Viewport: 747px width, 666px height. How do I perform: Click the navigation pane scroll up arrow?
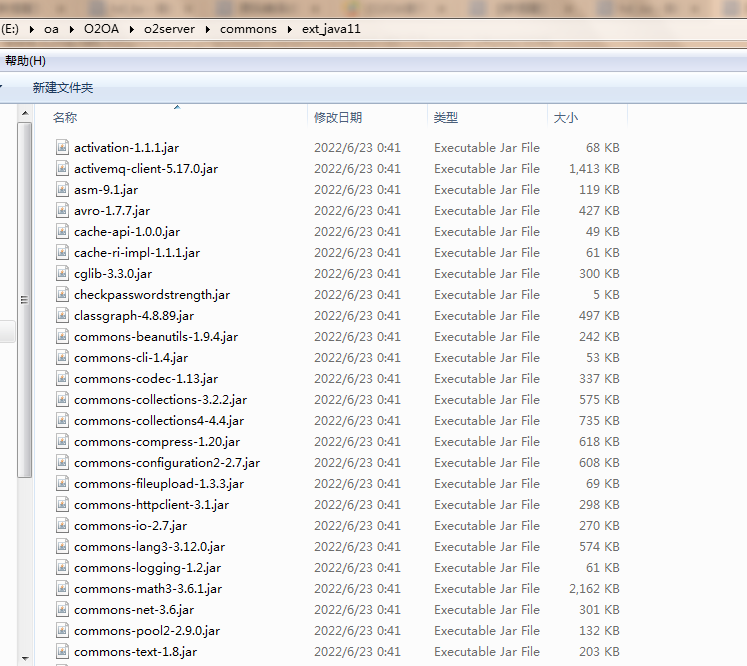(x=25, y=113)
